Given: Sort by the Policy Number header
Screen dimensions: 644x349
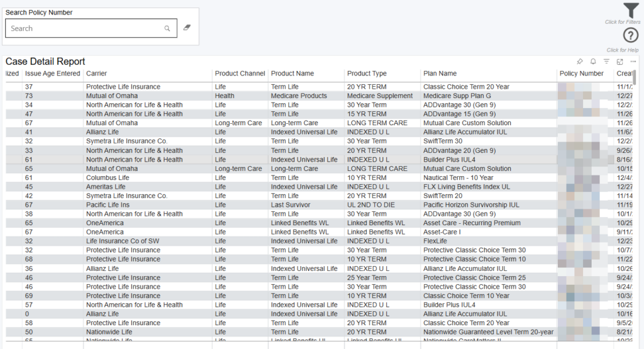Looking at the screenshot, I should 581,74.
